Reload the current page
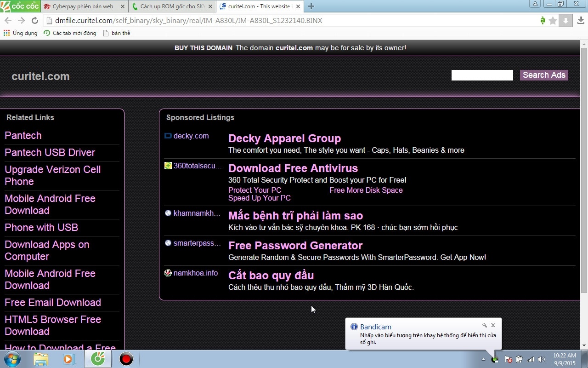 (x=34, y=21)
